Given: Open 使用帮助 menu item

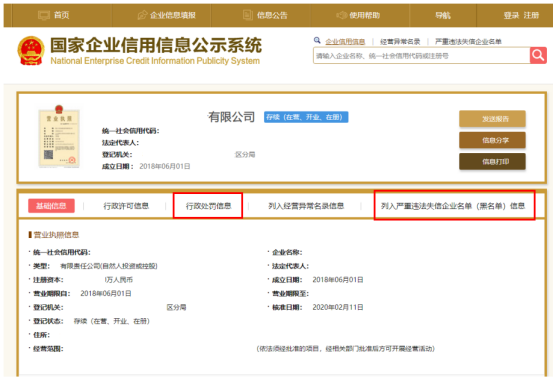Looking at the screenshot, I should pyautogui.click(x=365, y=15).
